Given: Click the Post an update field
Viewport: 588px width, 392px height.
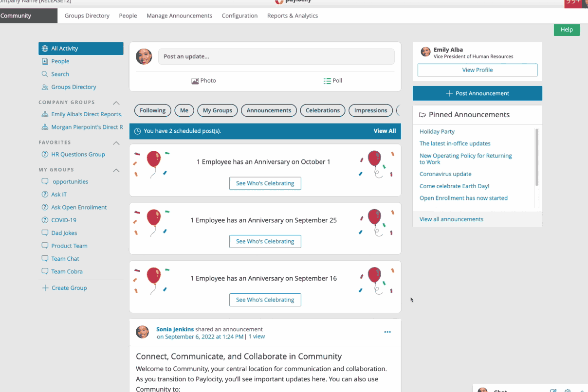Looking at the screenshot, I should (x=276, y=56).
